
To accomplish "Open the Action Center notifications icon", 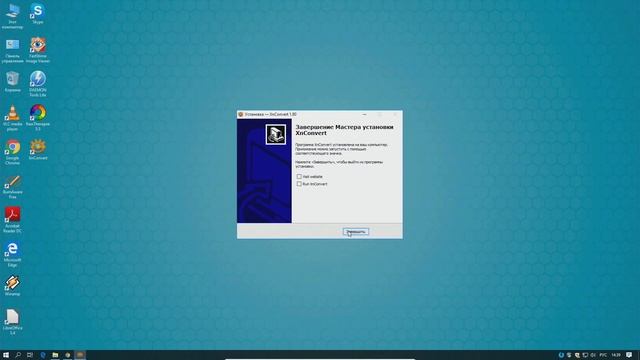I will [x=629, y=355].
